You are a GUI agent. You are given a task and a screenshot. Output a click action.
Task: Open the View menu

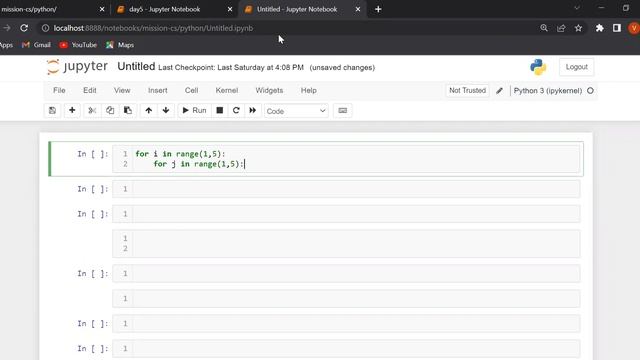coord(122,91)
